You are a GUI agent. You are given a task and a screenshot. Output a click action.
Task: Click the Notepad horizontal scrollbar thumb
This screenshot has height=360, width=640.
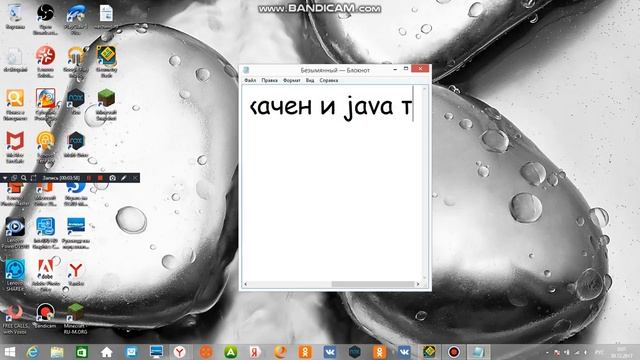[x=373, y=284]
